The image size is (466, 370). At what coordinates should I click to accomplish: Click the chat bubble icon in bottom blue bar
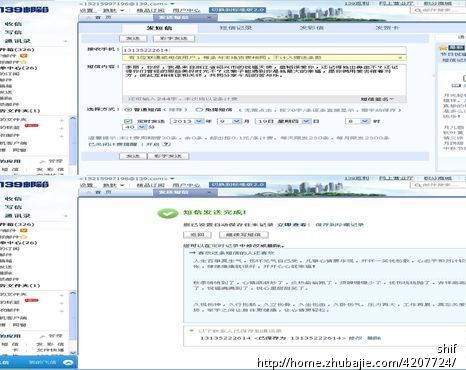point(68,362)
